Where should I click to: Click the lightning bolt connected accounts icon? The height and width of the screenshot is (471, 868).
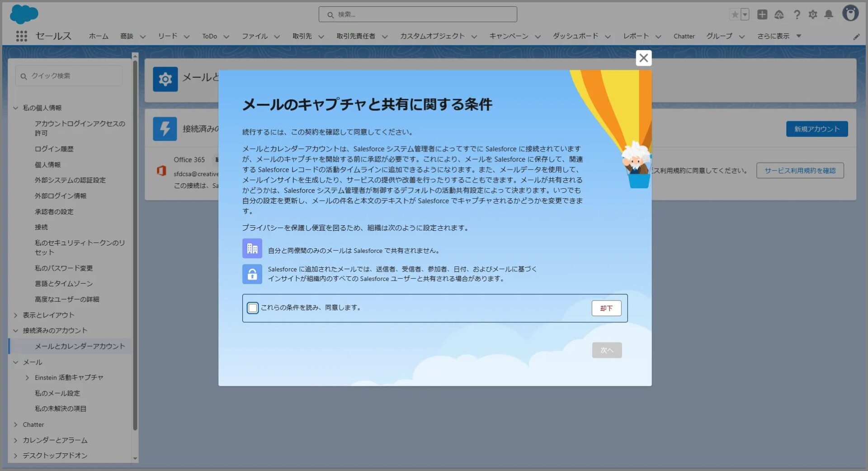(165, 128)
